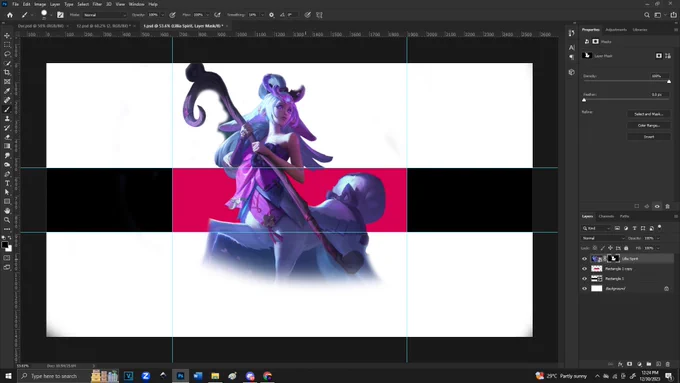The image size is (680, 383).
Task: Select the Lillia Spirit layer mask thumbnail
Action: click(613, 259)
